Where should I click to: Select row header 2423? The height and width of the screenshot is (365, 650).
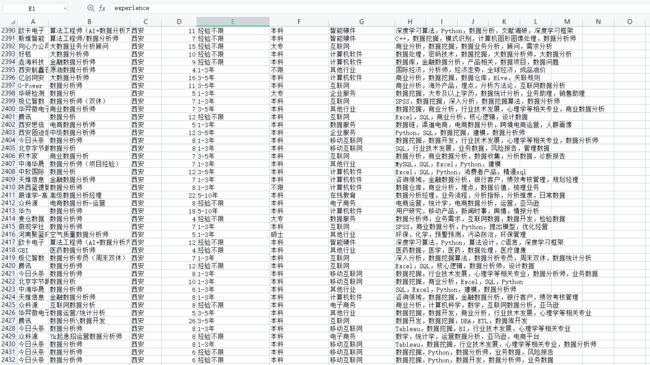click(8, 289)
